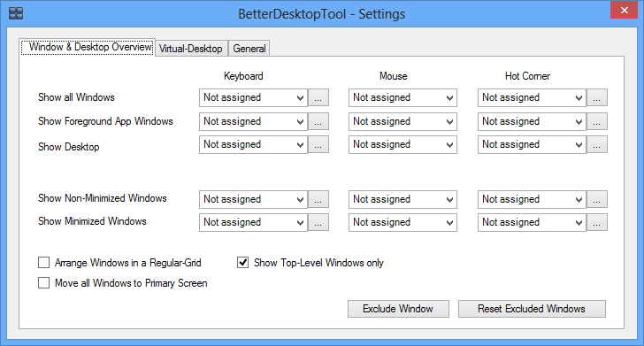Click the Exclude Window button
The width and height of the screenshot is (644, 346).
tap(398, 309)
